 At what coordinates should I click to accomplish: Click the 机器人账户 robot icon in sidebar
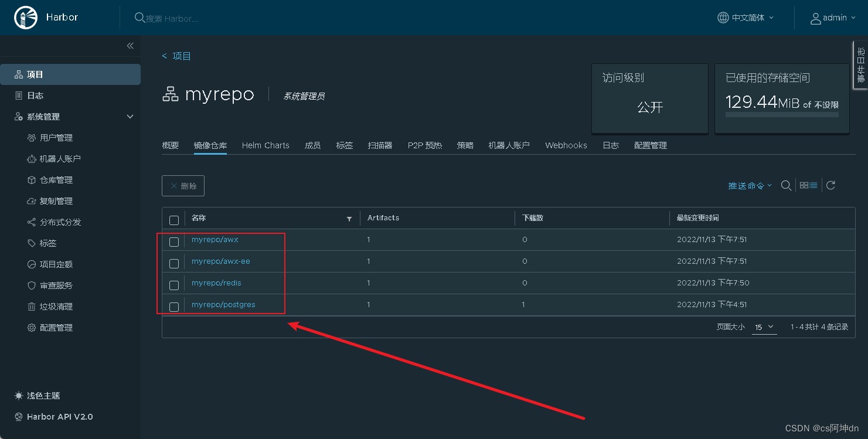[32, 159]
